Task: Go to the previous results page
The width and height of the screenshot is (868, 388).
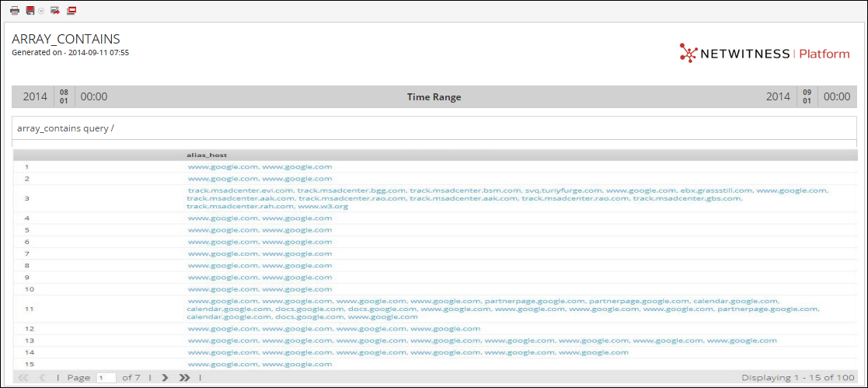Action: pyautogui.click(x=43, y=377)
